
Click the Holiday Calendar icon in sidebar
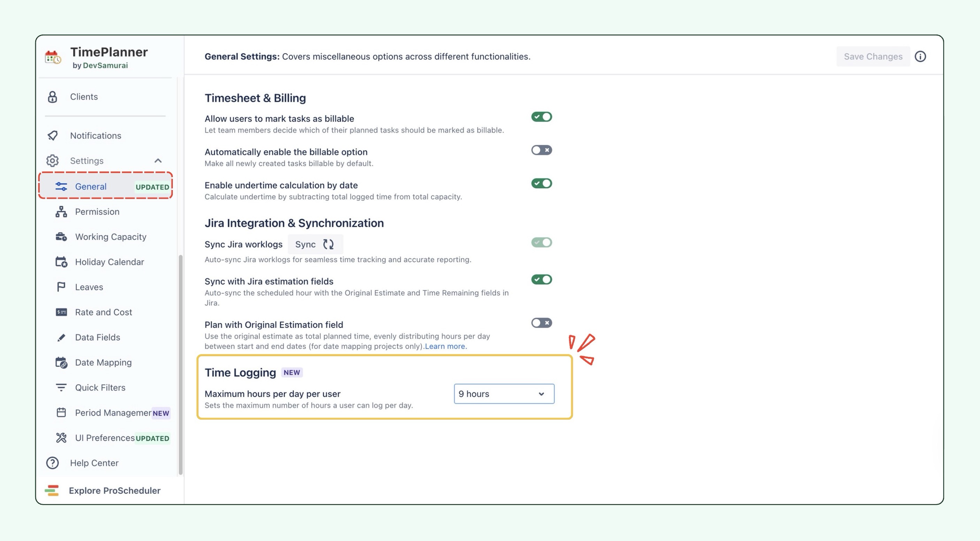[x=61, y=262]
